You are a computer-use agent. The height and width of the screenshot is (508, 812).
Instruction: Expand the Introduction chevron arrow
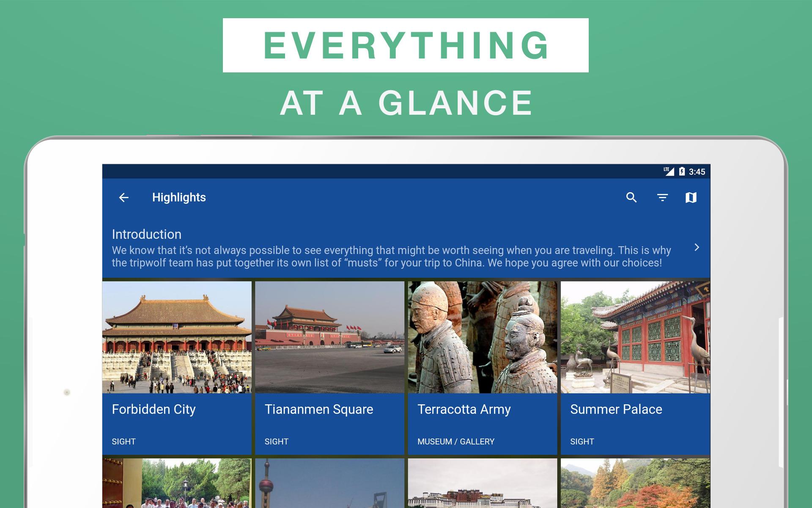[697, 247]
